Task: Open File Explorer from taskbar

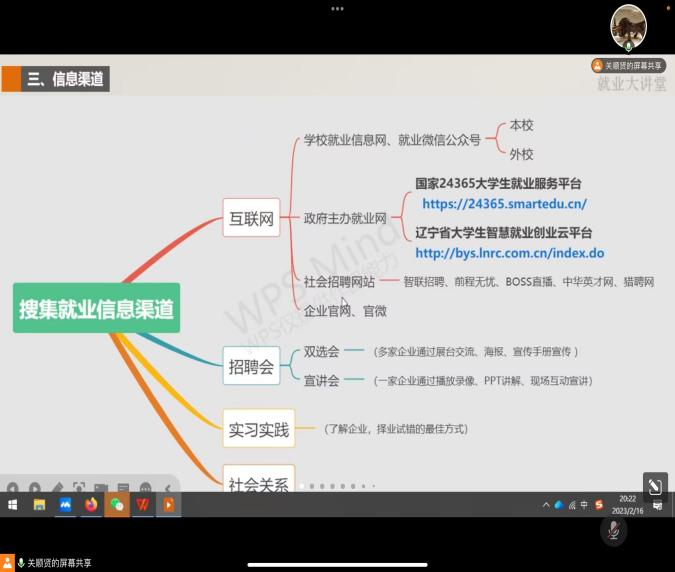Action: [40, 505]
